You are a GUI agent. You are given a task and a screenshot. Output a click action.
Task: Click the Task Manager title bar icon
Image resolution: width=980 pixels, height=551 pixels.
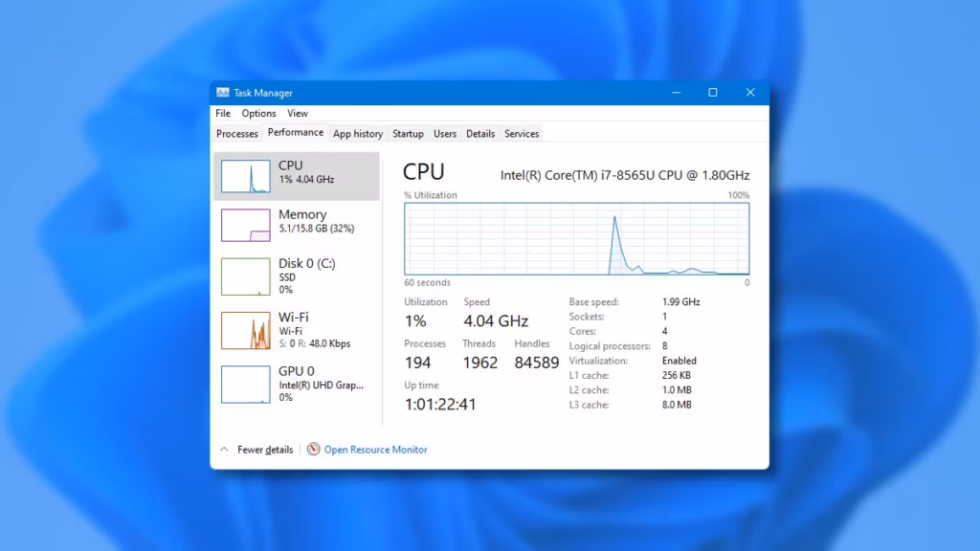(x=222, y=93)
